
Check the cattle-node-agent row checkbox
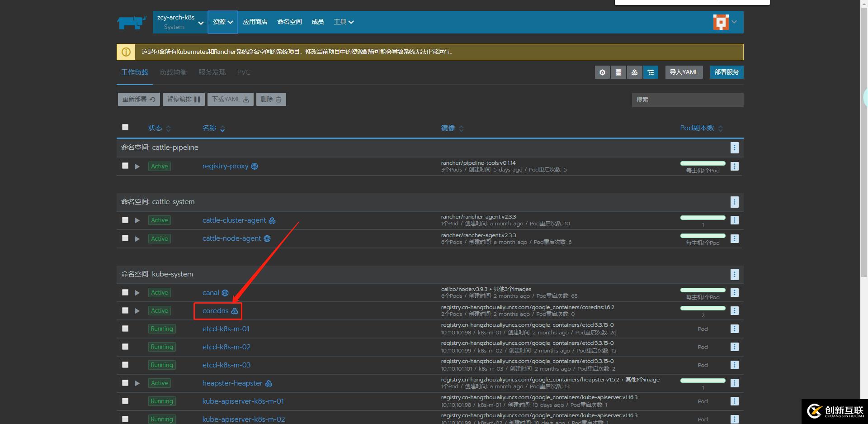click(125, 238)
